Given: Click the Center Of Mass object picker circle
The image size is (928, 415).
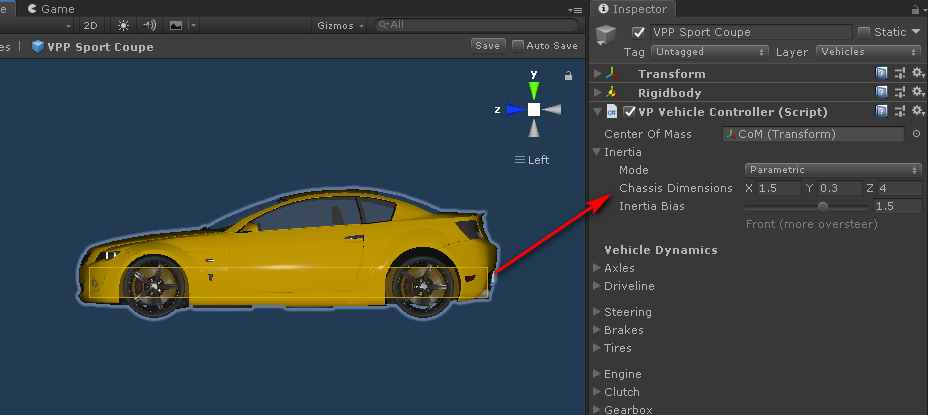Looking at the screenshot, I should point(916,134).
